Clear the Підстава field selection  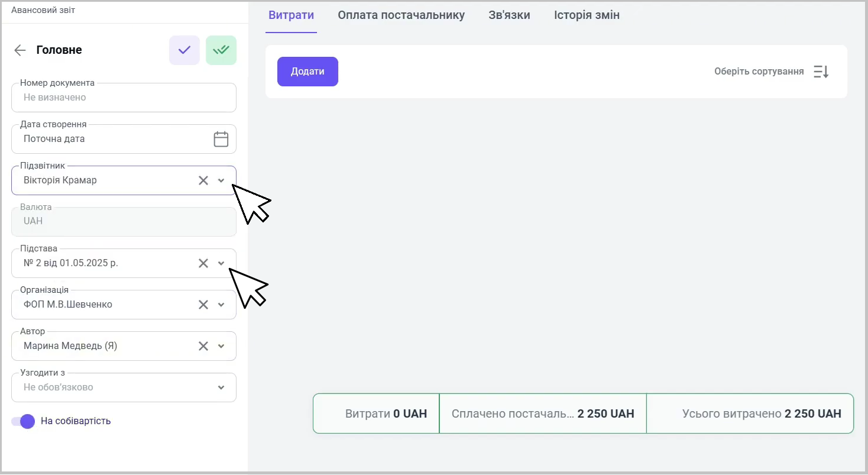pyautogui.click(x=203, y=263)
